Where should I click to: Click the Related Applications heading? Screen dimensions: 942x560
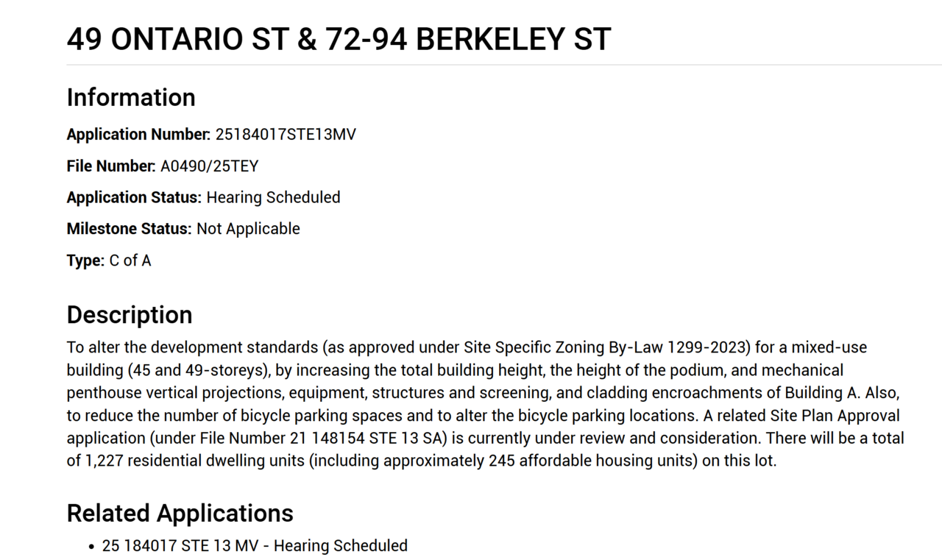[x=180, y=513]
